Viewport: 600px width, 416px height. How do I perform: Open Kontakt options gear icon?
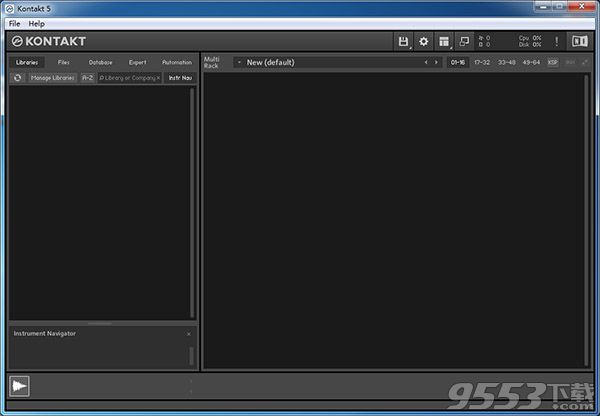click(424, 41)
